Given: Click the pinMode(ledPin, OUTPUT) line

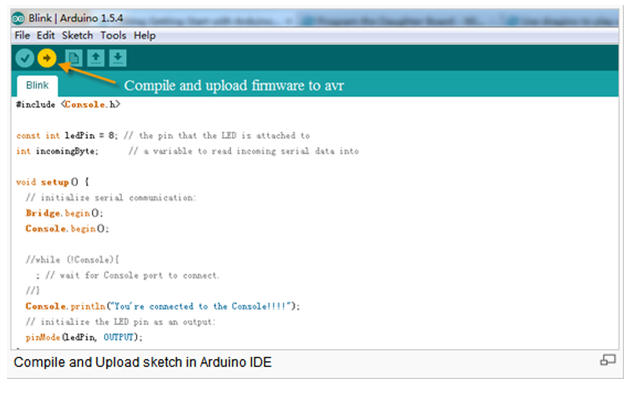Looking at the screenshot, I should pyautogui.click(x=84, y=337).
